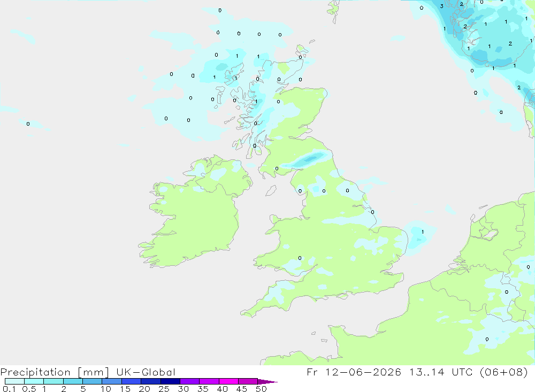Click the legend arrow tip beyond 50

click(x=268, y=382)
